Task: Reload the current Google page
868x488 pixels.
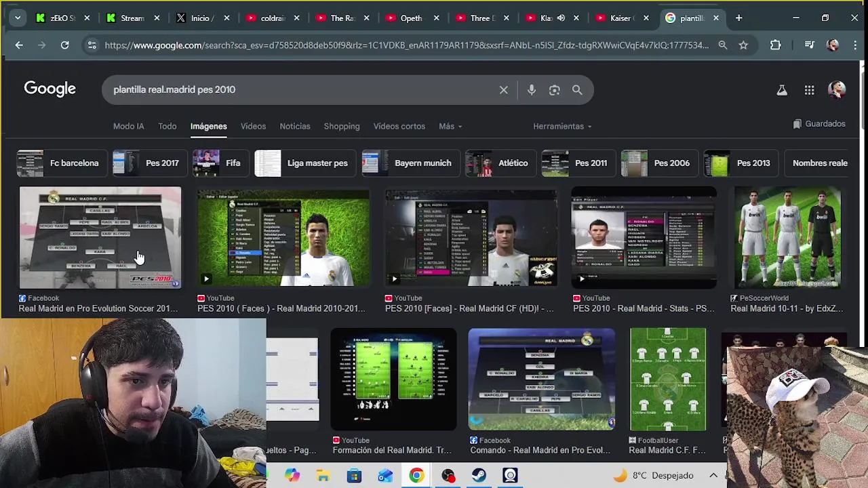Action: click(x=64, y=45)
